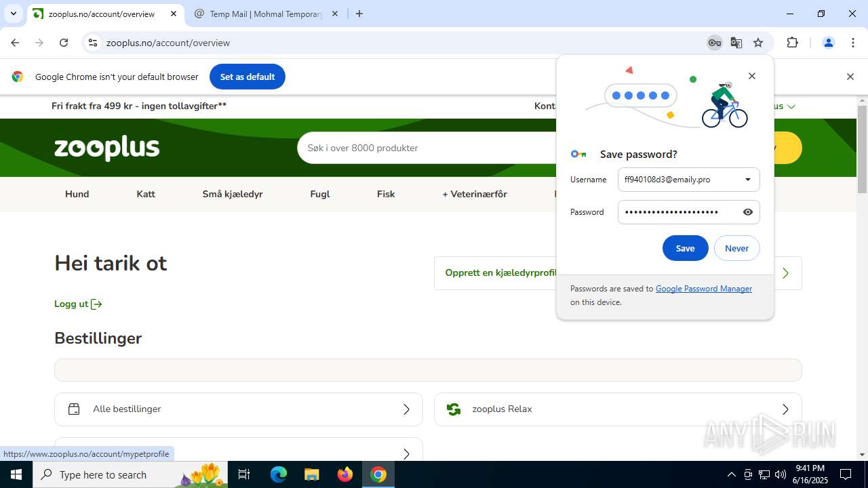The width and height of the screenshot is (868, 488).
Task: Close the zooplus tab
Action: pyautogui.click(x=174, y=14)
